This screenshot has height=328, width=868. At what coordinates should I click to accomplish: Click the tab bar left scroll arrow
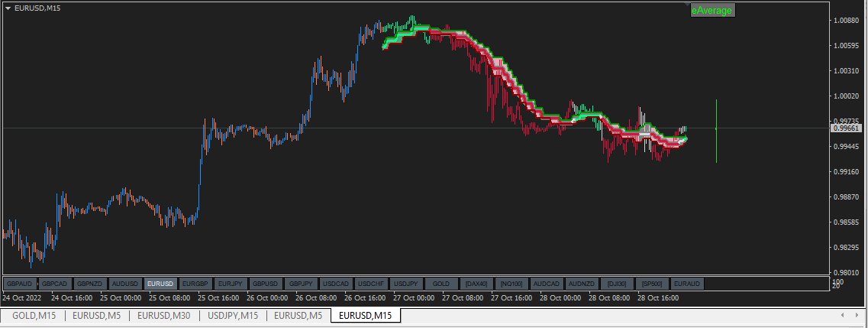[x=843, y=315]
